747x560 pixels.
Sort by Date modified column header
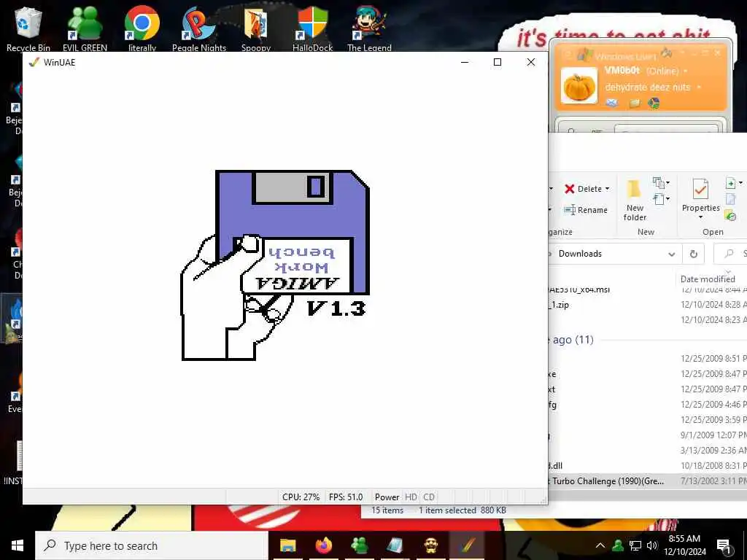point(708,279)
